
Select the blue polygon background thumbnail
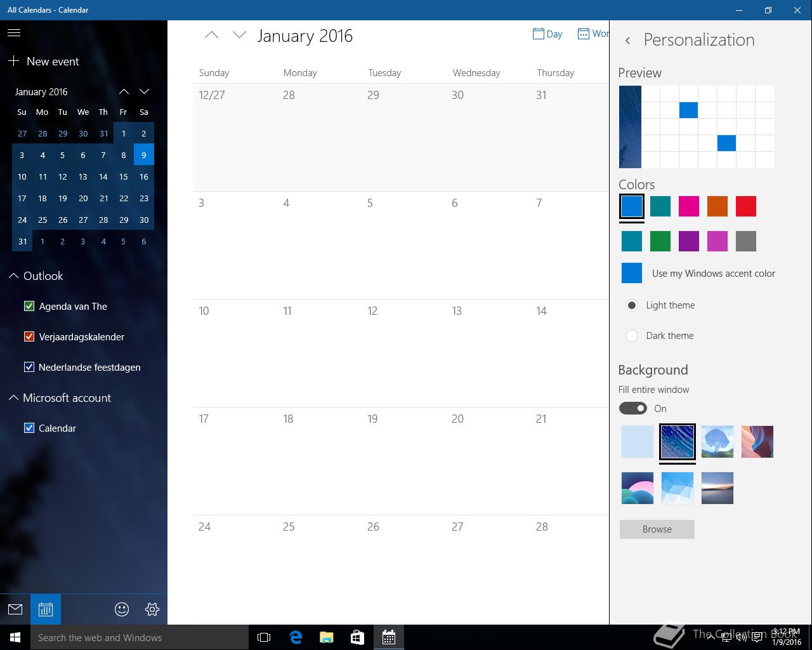tap(678, 488)
